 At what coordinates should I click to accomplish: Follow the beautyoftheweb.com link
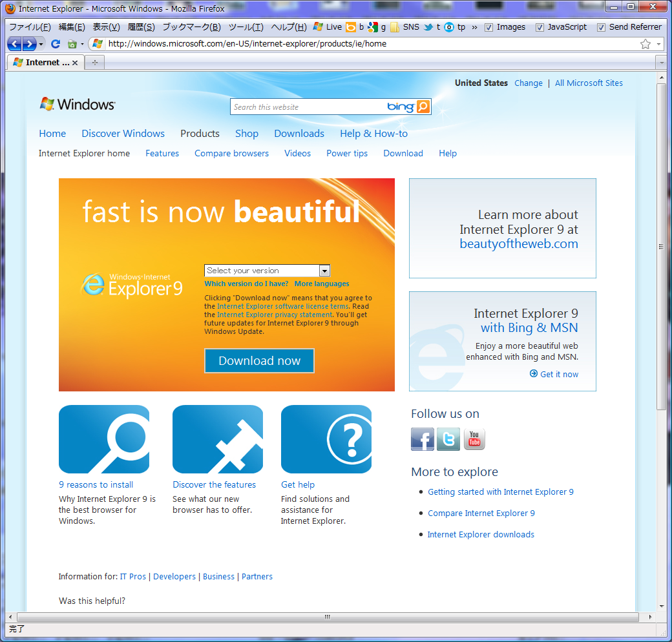[x=519, y=243]
